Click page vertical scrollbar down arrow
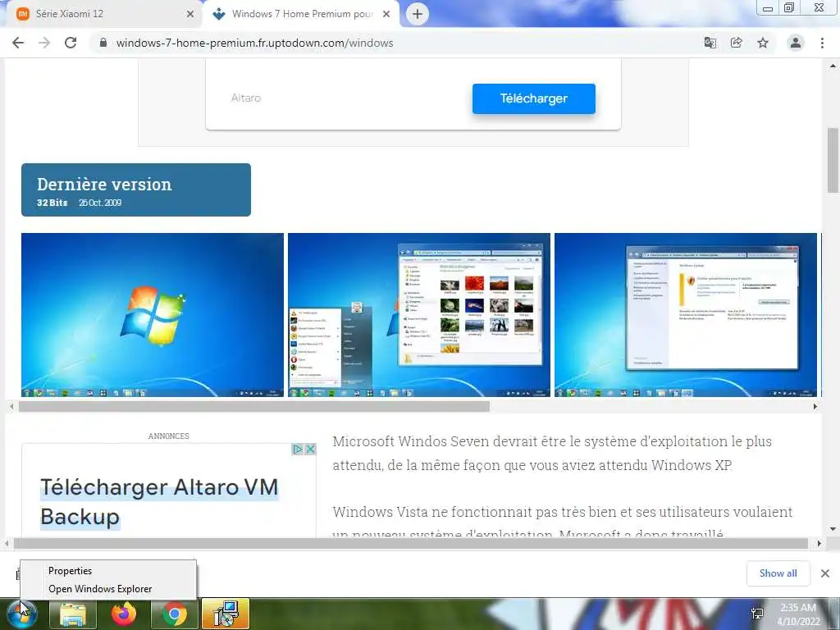The width and height of the screenshot is (840, 630). point(833,529)
